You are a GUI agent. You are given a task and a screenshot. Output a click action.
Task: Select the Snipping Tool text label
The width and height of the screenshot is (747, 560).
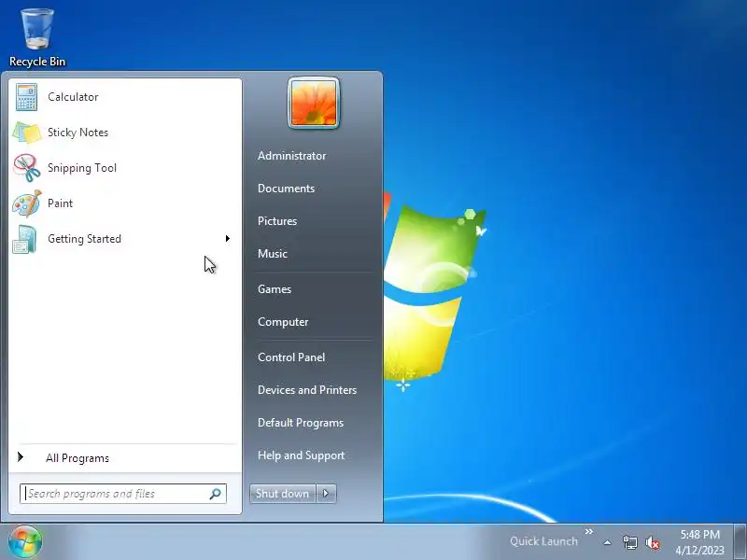click(x=82, y=168)
